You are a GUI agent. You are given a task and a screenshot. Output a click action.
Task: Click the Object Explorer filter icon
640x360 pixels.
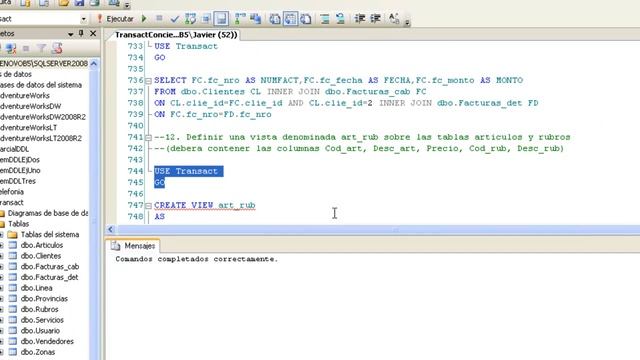[41, 49]
